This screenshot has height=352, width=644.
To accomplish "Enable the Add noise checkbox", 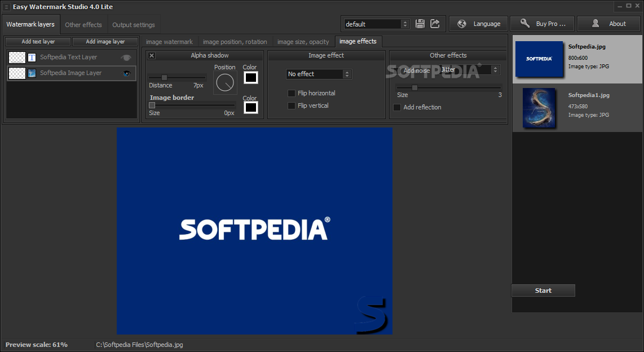I will tap(397, 71).
